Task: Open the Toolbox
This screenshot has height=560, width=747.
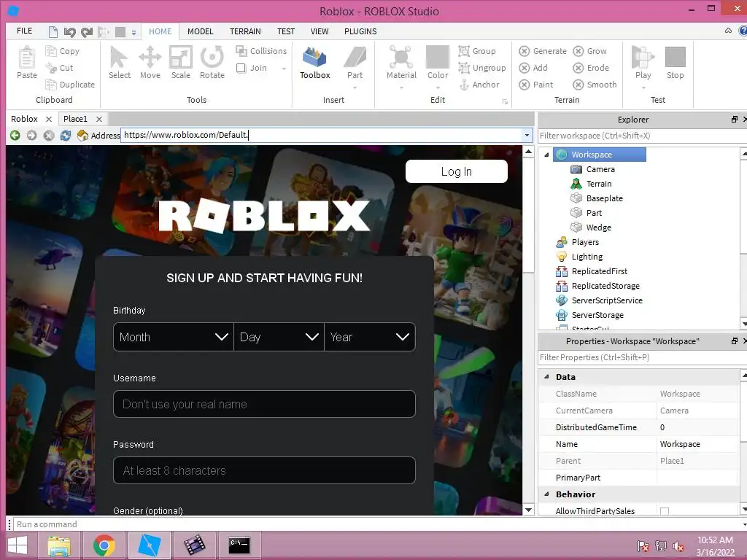Action: tap(315, 63)
